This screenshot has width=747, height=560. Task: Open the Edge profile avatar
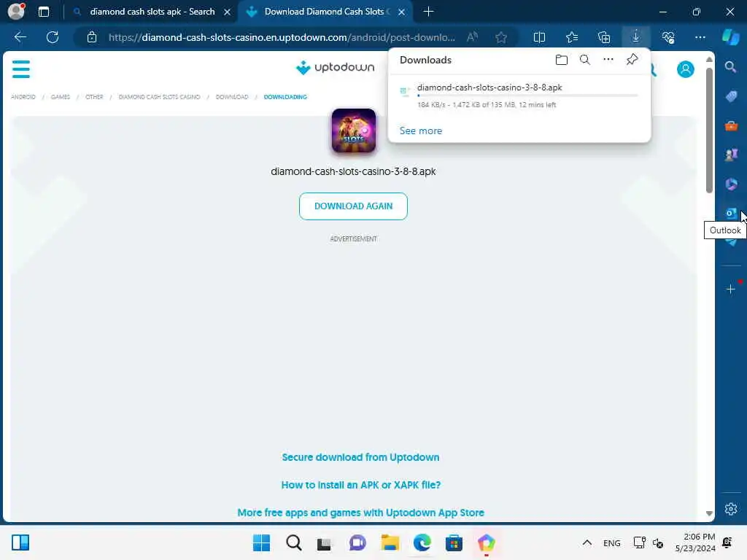pyautogui.click(x=16, y=12)
